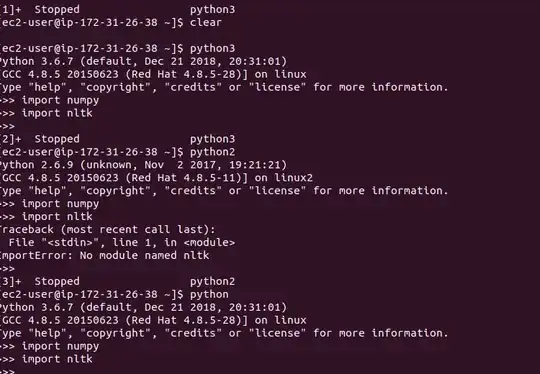The height and width of the screenshot is (374, 540).
Task: Click the "Nov 2 2017, 19:21:21" build date
Action: [x=213, y=165]
